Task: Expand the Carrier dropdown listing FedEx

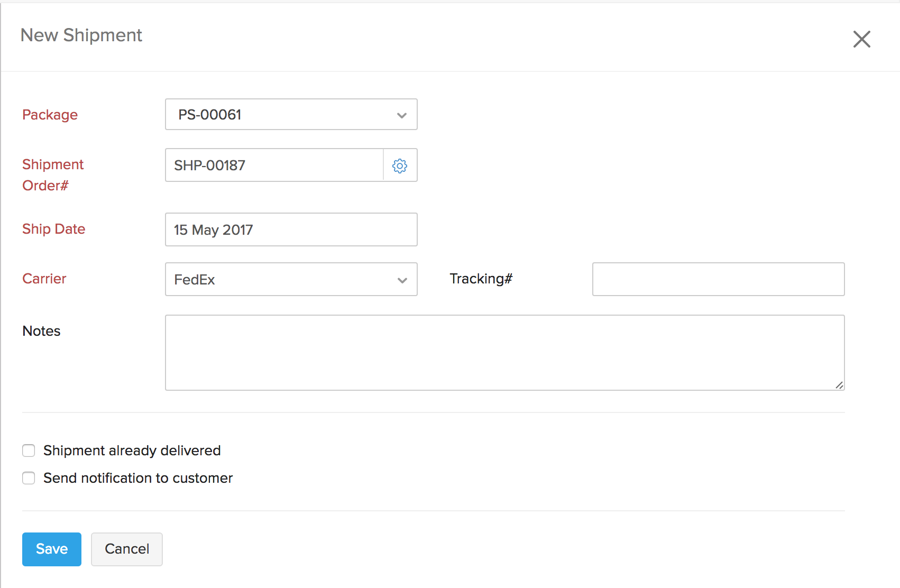Action: click(291, 279)
